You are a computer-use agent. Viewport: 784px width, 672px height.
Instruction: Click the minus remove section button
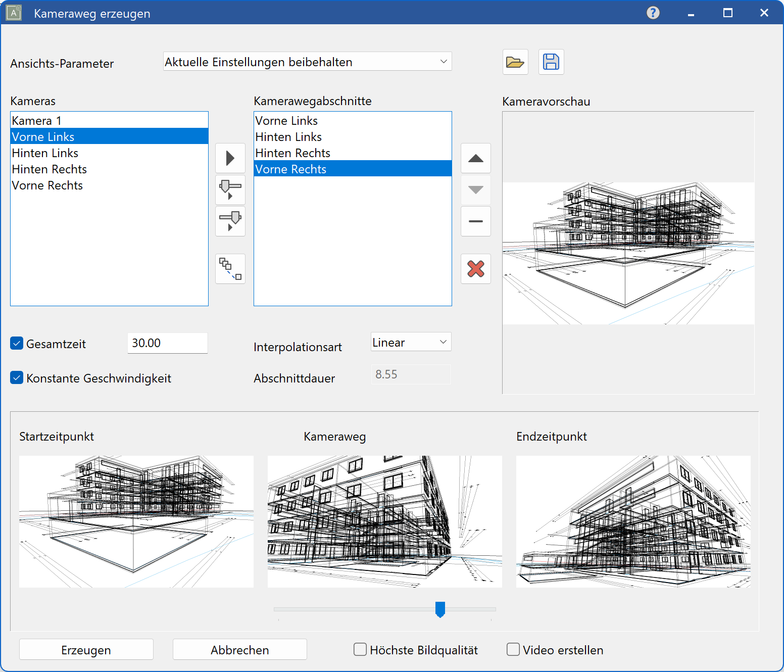[x=475, y=221]
